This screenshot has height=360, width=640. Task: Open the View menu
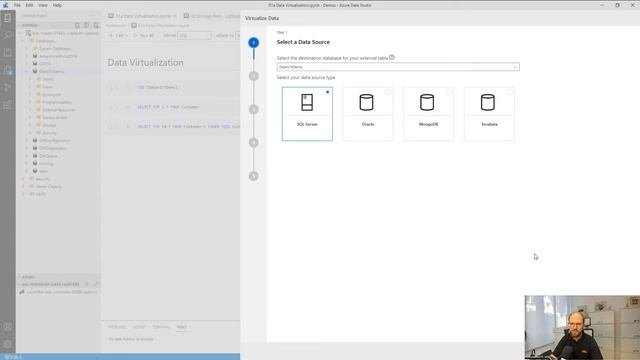(43, 5)
